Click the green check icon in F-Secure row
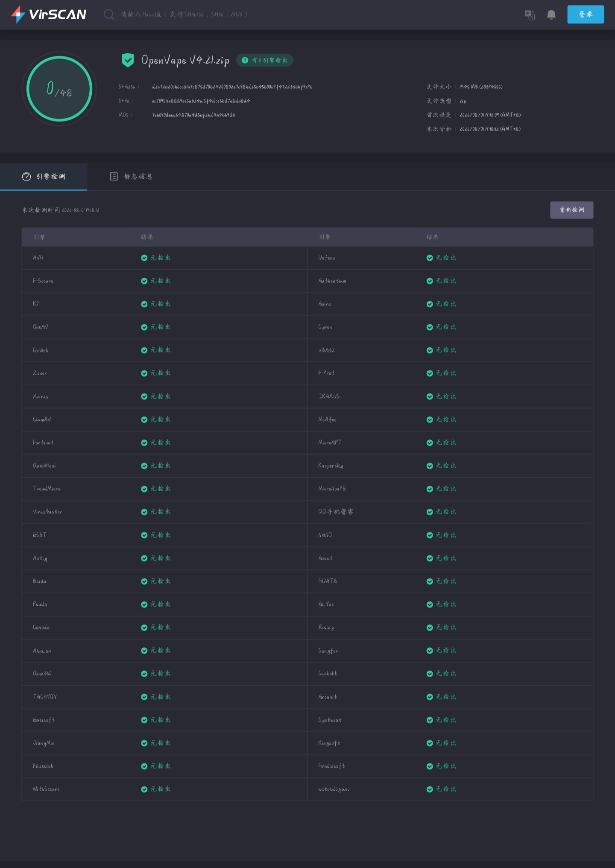Viewport: 615px width, 868px height. click(144, 281)
